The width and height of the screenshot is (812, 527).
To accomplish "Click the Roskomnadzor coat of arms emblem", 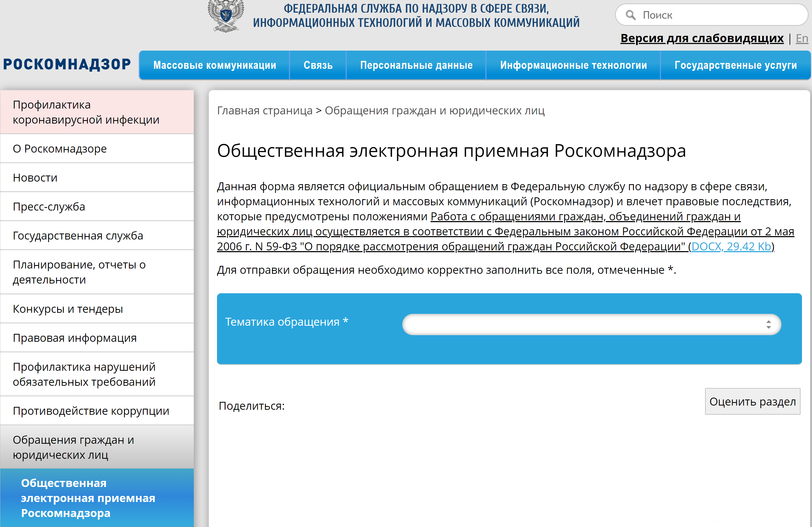I will click(x=226, y=16).
